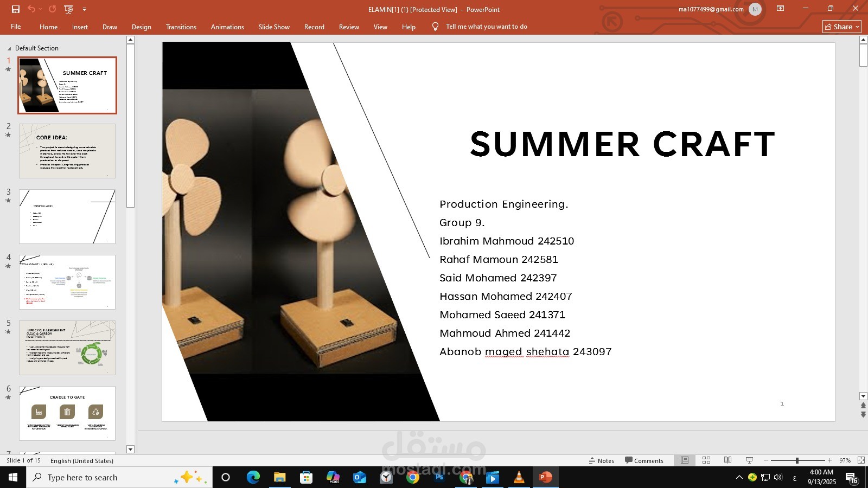
Task: Open Ribbon Display Options
Action: pos(780,9)
